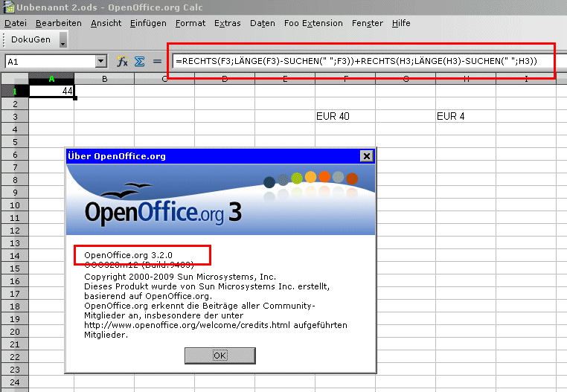Close the Über OpenOffice.org dialog with X

tap(365, 156)
